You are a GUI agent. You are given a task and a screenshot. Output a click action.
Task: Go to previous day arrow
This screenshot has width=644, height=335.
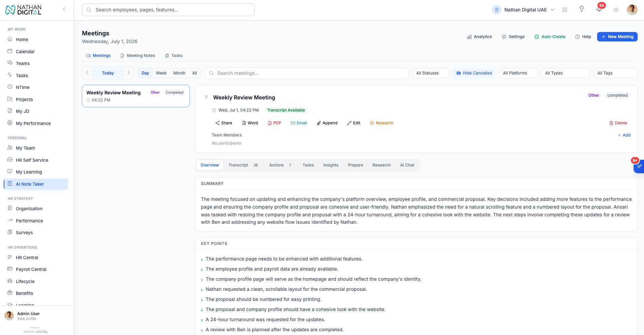tap(87, 73)
